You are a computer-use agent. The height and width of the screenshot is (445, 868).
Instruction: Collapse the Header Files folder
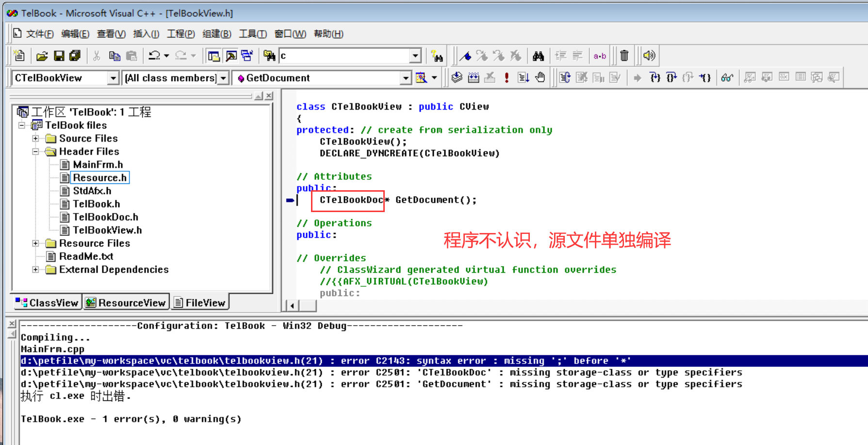coord(35,151)
